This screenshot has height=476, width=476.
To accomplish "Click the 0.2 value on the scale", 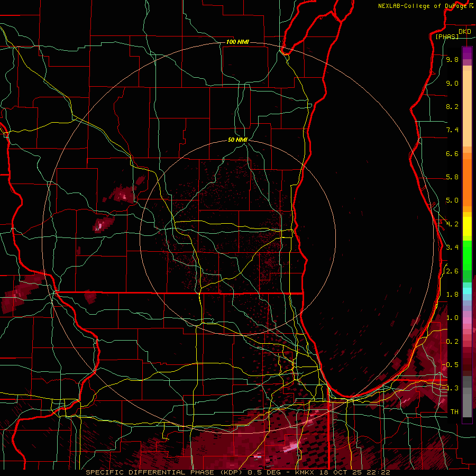I will pos(452,342).
